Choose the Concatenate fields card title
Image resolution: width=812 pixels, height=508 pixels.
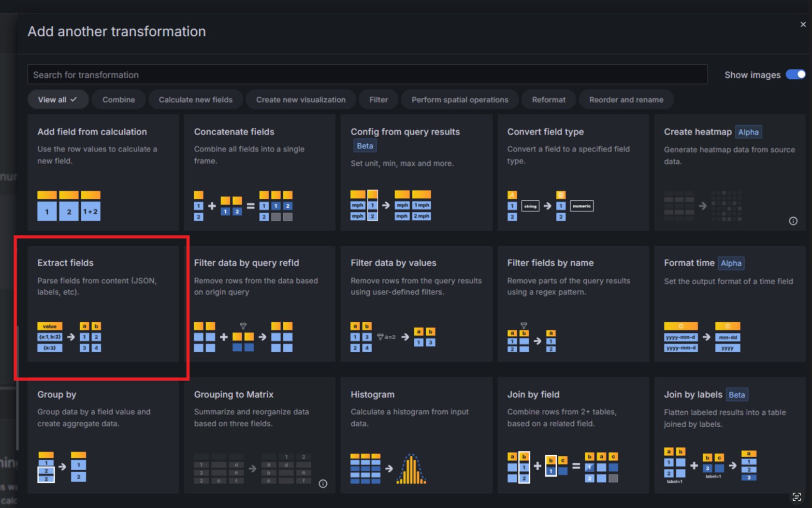pos(234,132)
